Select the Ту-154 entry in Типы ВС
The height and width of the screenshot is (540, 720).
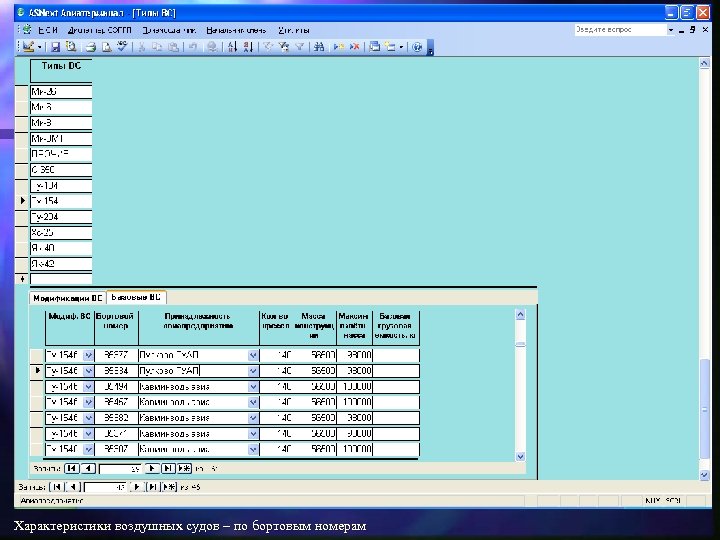[61, 201]
